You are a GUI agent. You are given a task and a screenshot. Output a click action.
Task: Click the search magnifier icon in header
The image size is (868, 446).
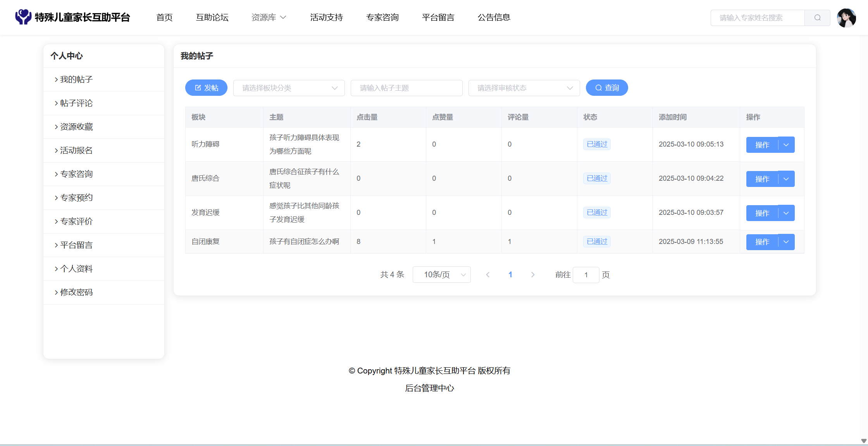(x=817, y=18)
